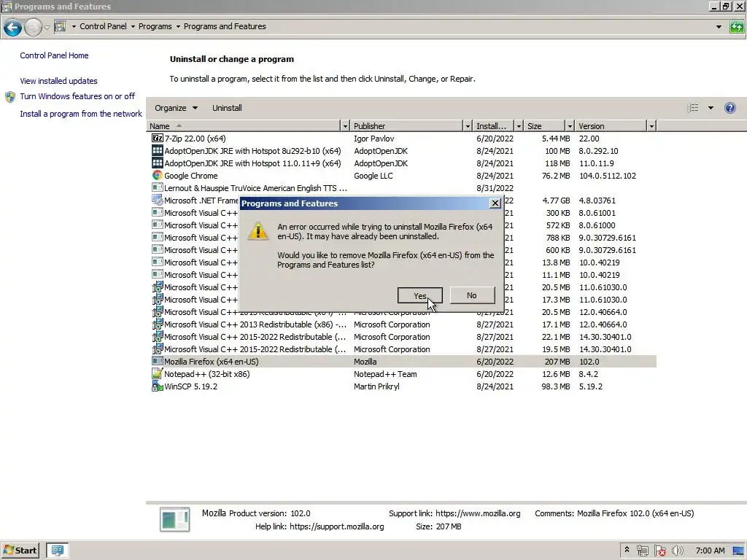Open the view options dropdown arrow
Image resolution: width=747 pixels, height=560 pixels.
coord(711,108)
